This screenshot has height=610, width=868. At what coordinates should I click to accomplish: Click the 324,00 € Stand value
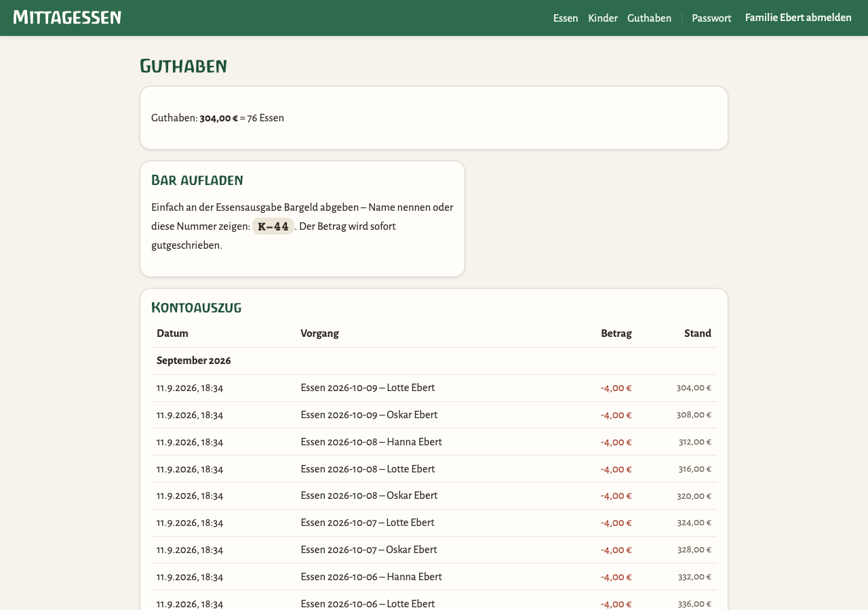click(694, 523)
